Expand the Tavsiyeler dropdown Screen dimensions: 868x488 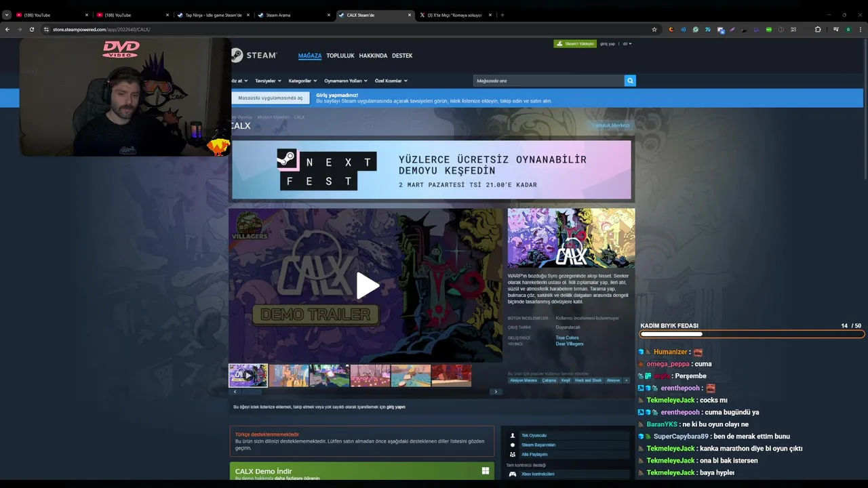coord(267,81)
